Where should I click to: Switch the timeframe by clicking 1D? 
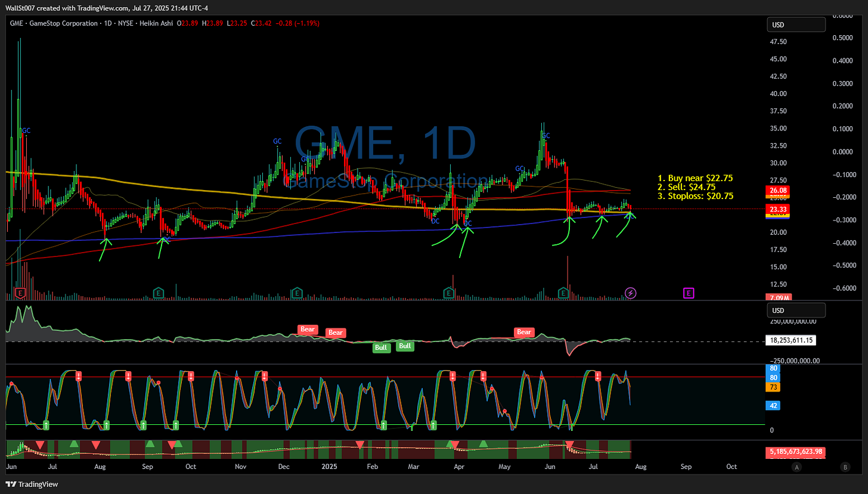point(107,23)
